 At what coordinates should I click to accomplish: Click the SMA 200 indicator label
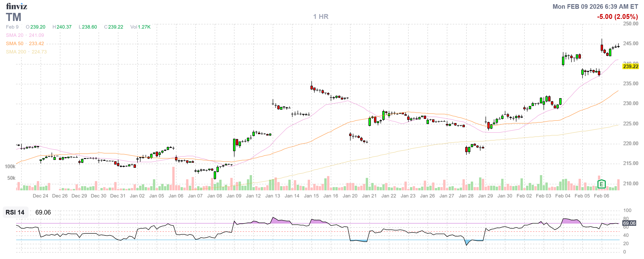pyautogui.click(x=16, y=52)
